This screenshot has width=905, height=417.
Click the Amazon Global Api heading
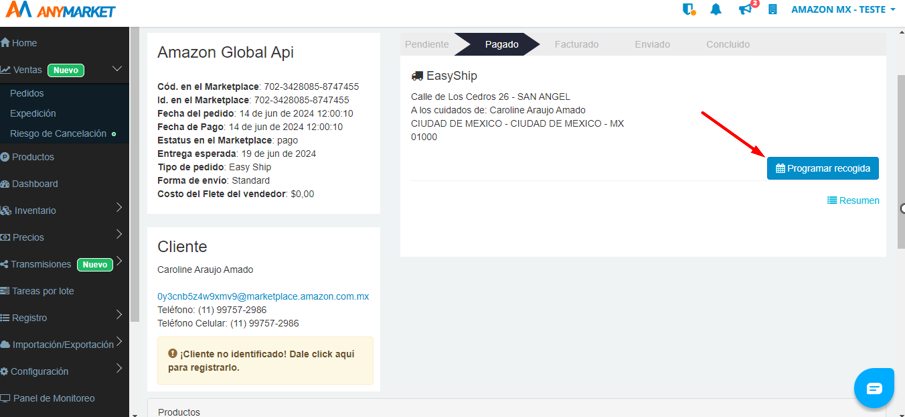226,53
